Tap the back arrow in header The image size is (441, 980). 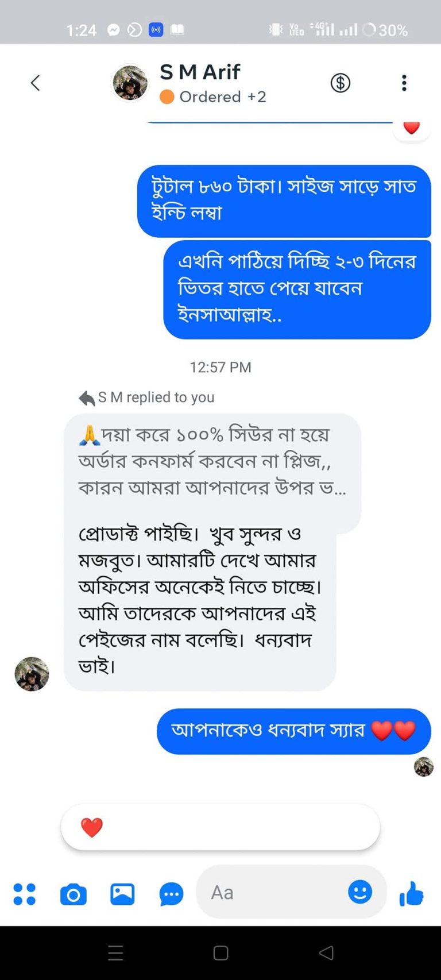click(x=36, y=83)
